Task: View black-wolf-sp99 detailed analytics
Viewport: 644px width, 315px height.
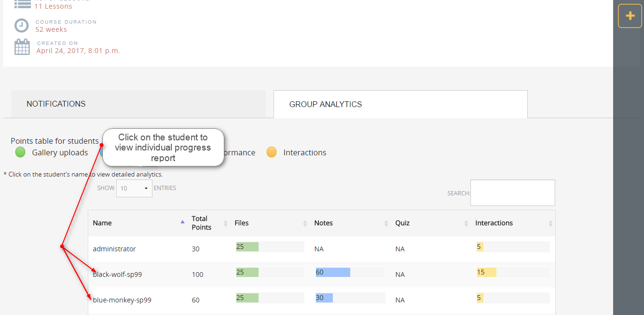Action: click(x=117, y=274)
